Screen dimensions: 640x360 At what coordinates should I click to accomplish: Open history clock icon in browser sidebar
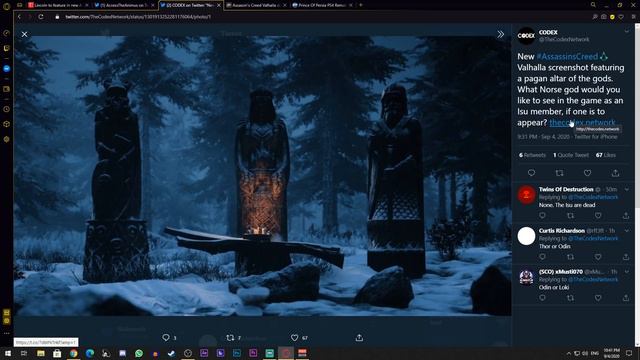coord(7,109)
